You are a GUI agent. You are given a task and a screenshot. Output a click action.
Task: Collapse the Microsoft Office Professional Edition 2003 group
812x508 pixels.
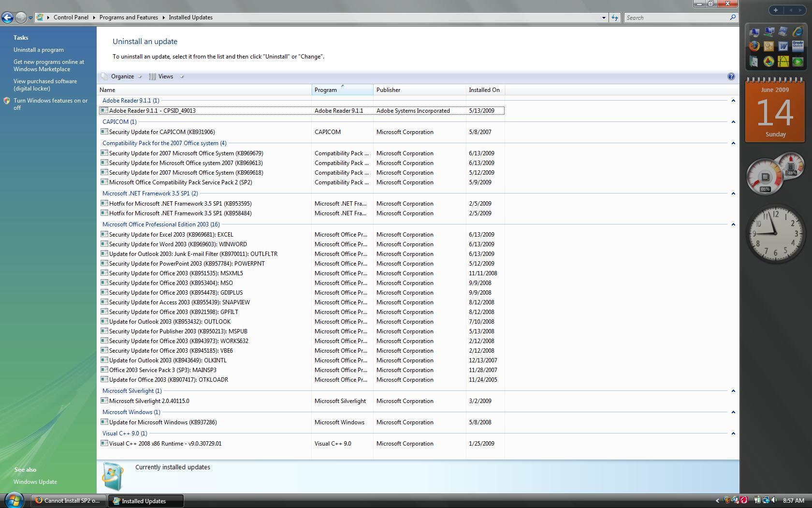[x=733, y=224]
